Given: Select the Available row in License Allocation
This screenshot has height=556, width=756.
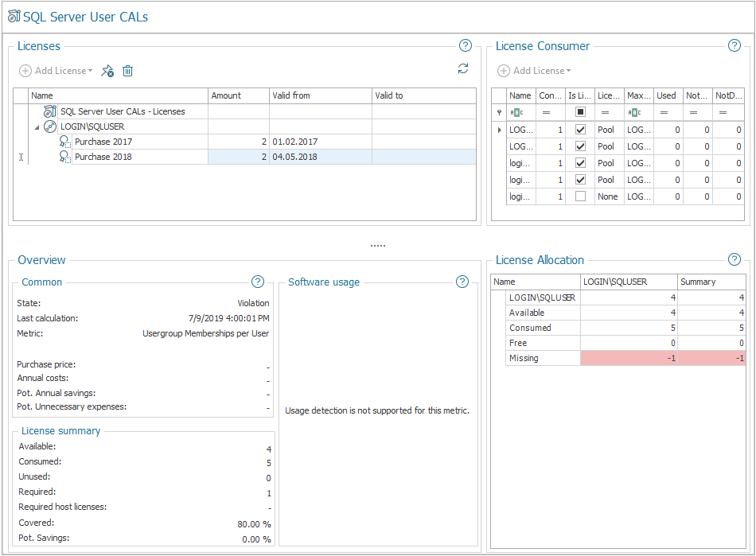Looking at the screenshot, I should click(625, 313).
